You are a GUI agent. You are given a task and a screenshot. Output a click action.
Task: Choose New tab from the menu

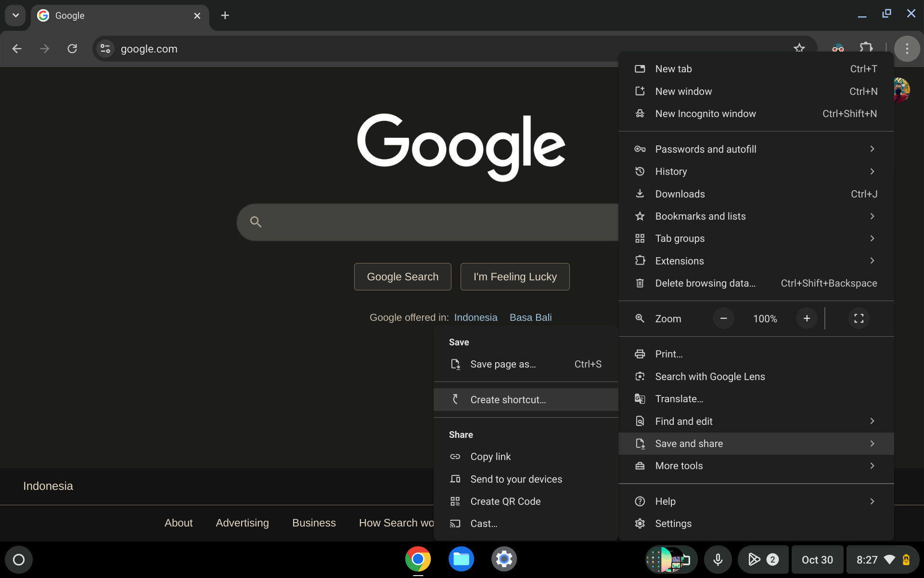[756, 69]
